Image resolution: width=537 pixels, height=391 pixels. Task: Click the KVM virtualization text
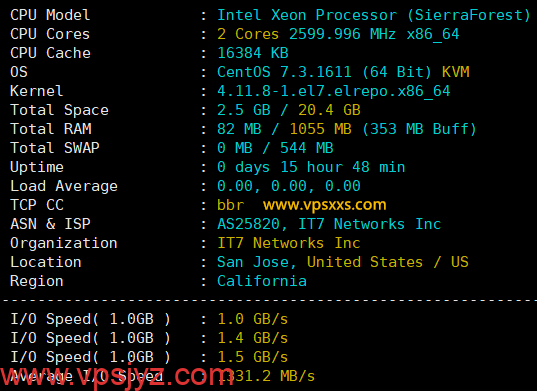coord(455,72)
